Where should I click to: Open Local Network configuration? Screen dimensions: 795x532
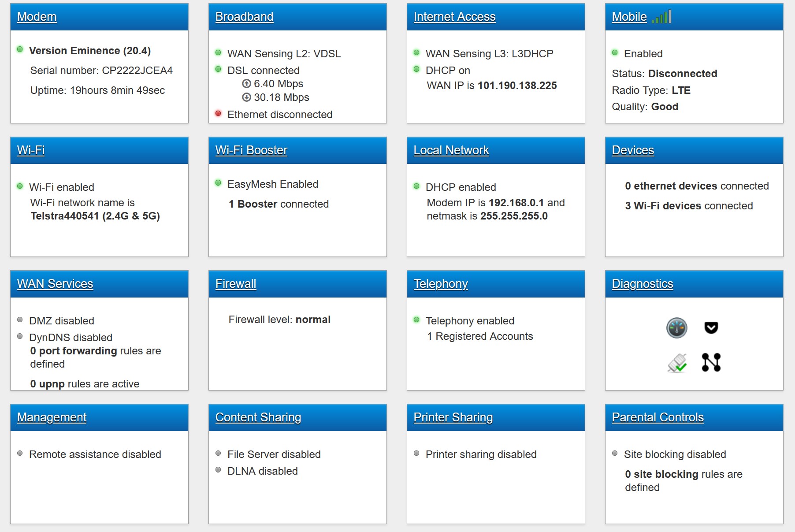(x=451, y=150)
